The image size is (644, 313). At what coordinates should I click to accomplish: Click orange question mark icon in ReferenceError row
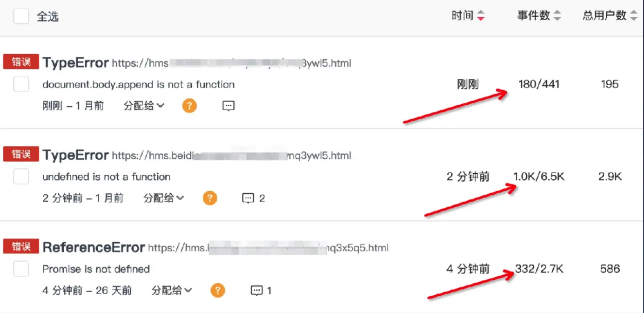coord(218,291)
